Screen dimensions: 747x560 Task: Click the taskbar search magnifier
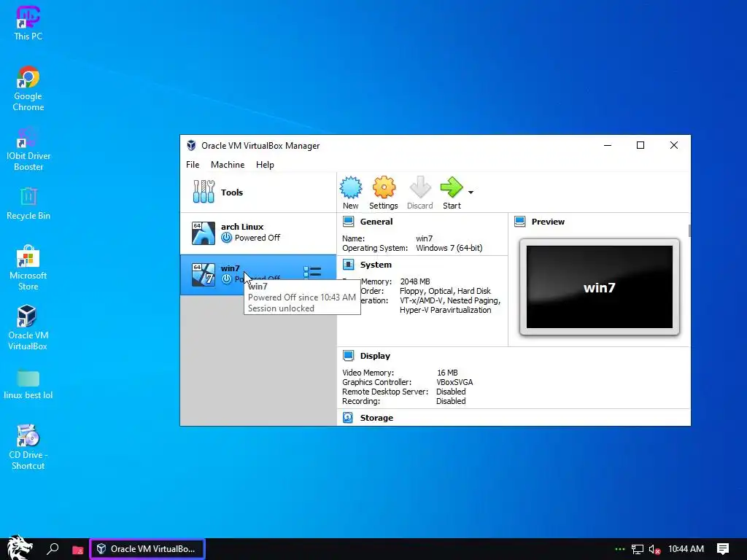pos(53,549)
